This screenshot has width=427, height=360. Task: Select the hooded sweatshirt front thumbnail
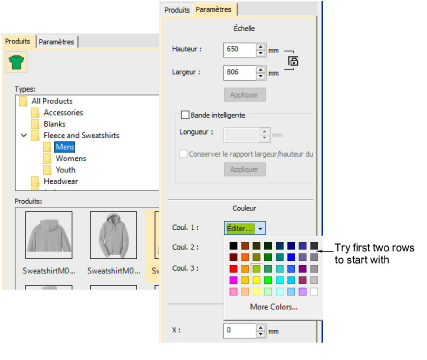pos(113,235)
